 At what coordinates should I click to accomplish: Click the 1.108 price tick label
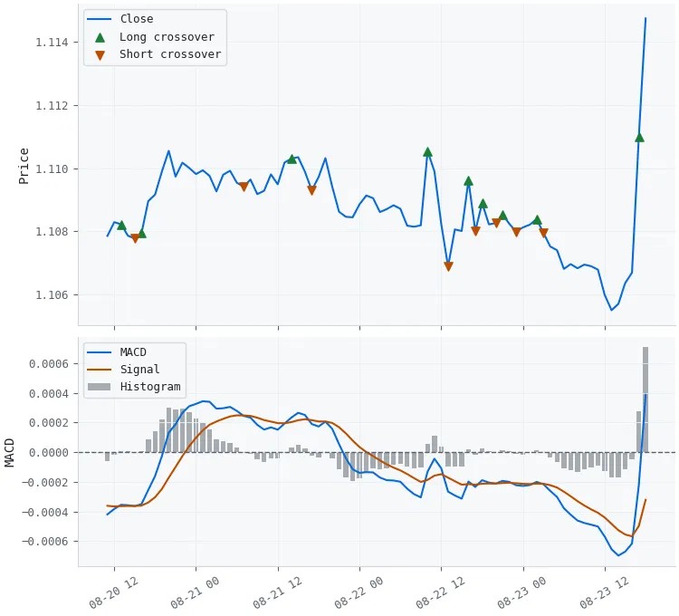coord(52,232)
